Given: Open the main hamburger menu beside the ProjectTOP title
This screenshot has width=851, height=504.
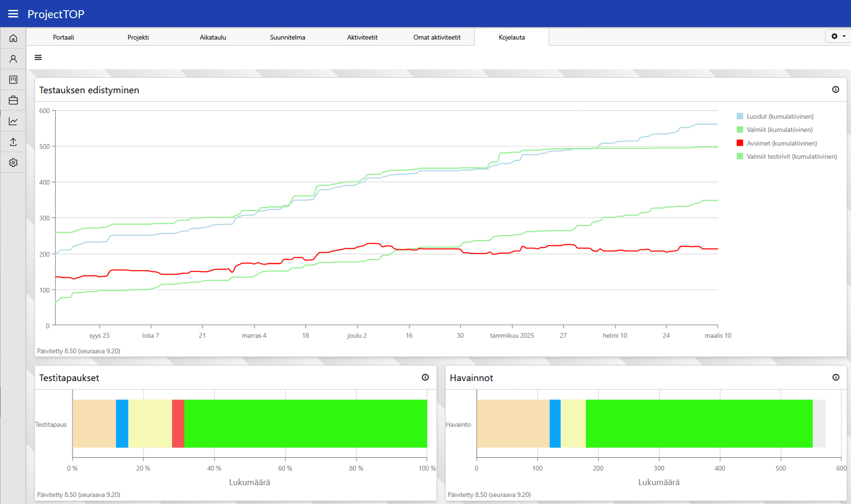Looking at the screenshot, I should pyautogui.click(x=13, y=14).
